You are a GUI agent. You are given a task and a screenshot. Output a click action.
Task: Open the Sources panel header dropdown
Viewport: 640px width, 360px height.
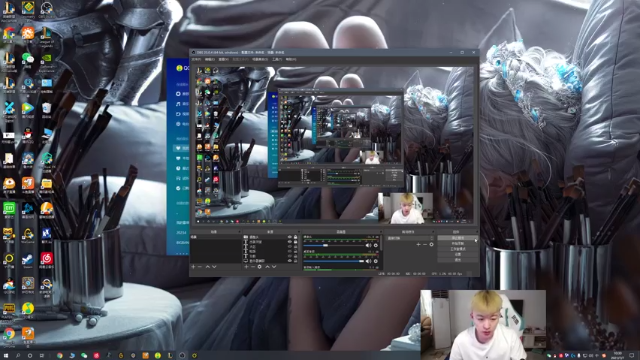click(x=299, y=232)
